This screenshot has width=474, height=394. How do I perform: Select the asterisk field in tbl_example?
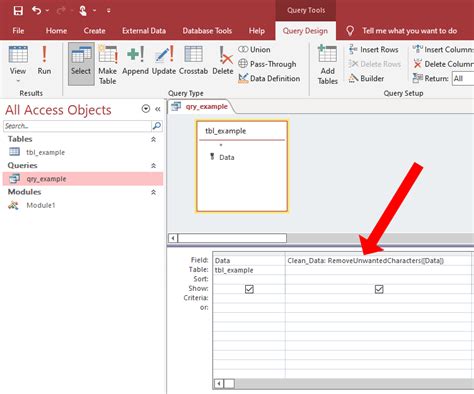click(x=221, y=145)
